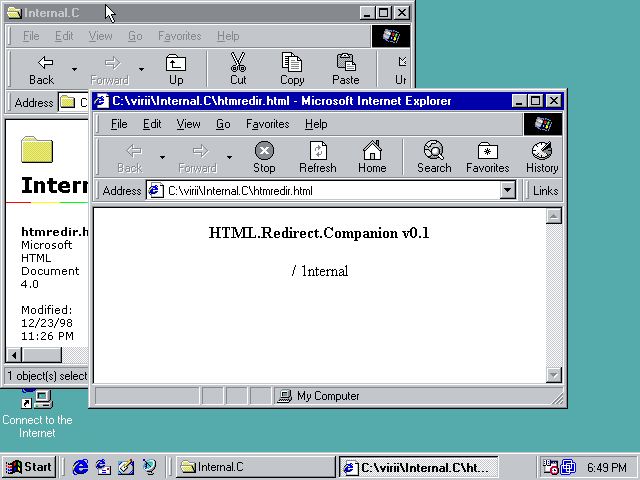Click the 6:49 PM clock in taskbar
This screenshot has width=640, height=480.
pos(607,467)
